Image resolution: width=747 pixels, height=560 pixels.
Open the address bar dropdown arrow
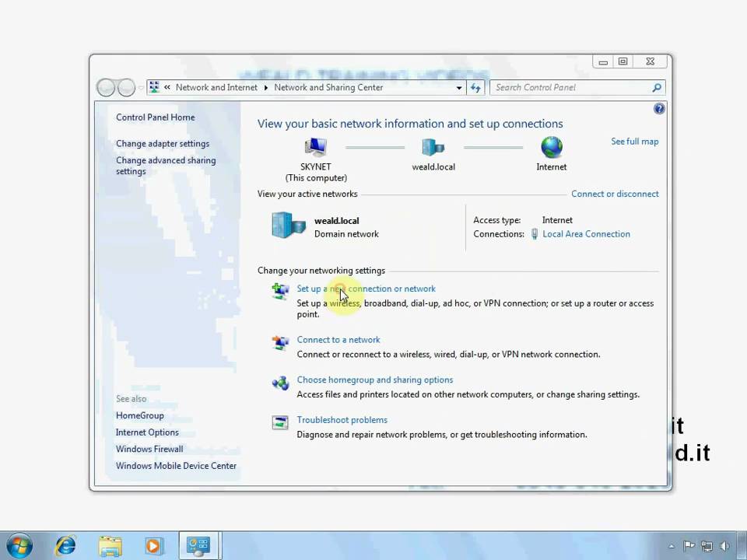(x=459, y=88)
